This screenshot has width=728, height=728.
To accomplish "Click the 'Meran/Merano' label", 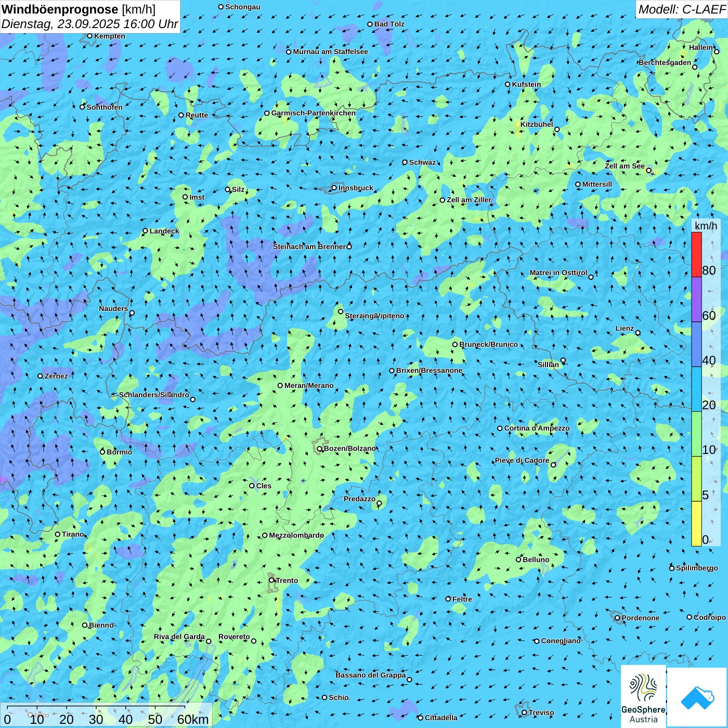I will (309, 385).
